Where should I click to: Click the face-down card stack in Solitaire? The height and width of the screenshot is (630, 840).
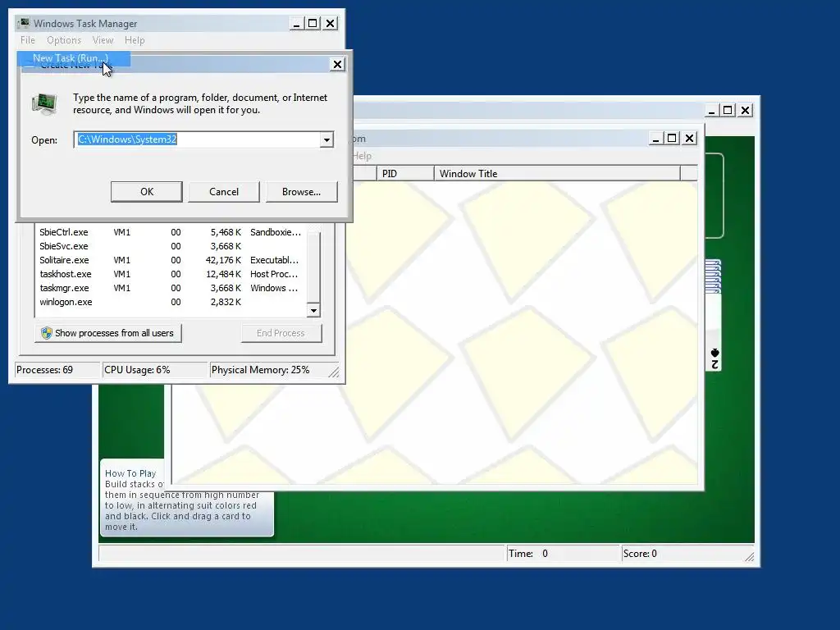point(714,276)
